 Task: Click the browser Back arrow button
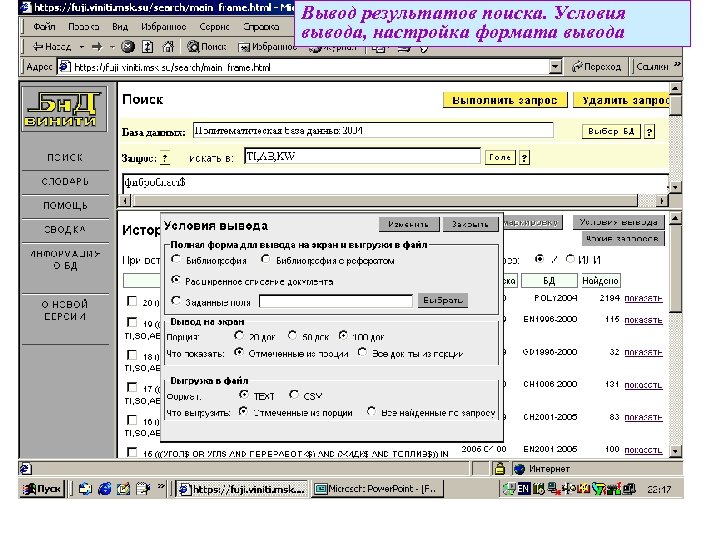click(52, 46)
